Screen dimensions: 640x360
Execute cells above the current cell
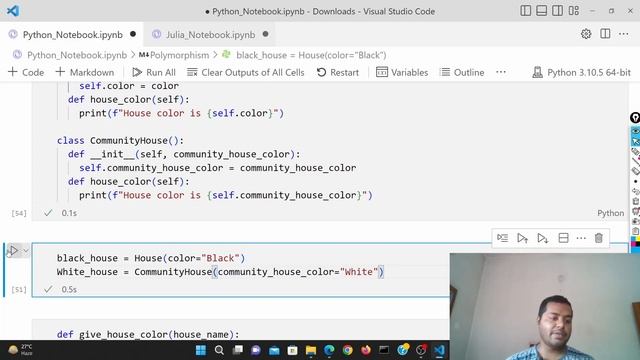click(522, 238)
